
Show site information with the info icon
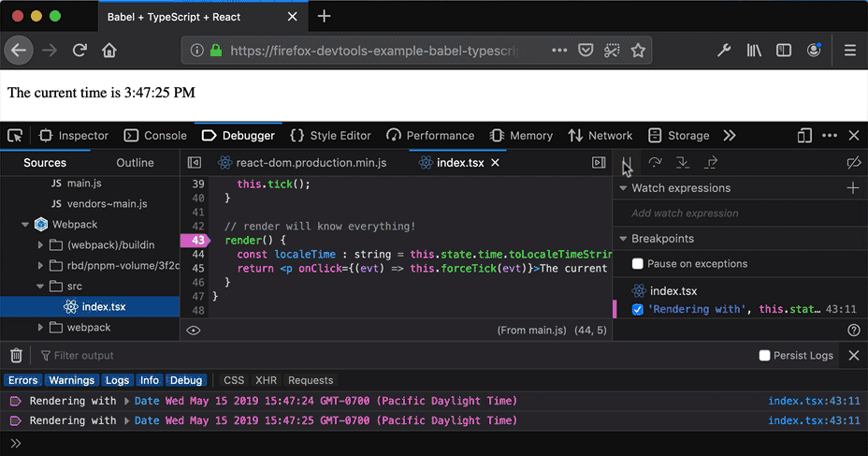[x=196, y=51]
